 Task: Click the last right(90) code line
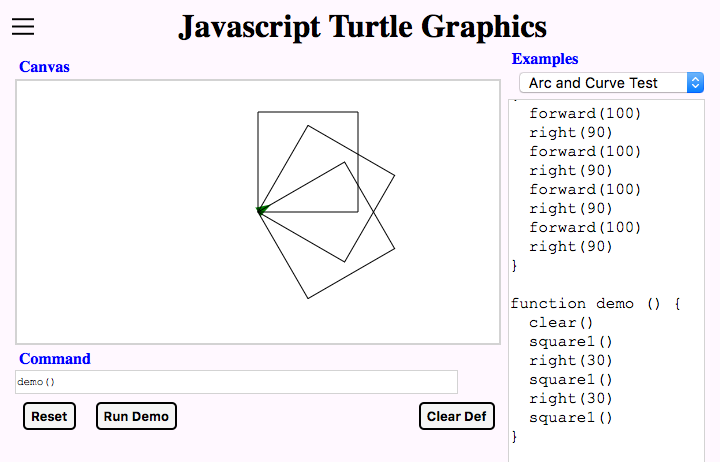tap(571, 247)
